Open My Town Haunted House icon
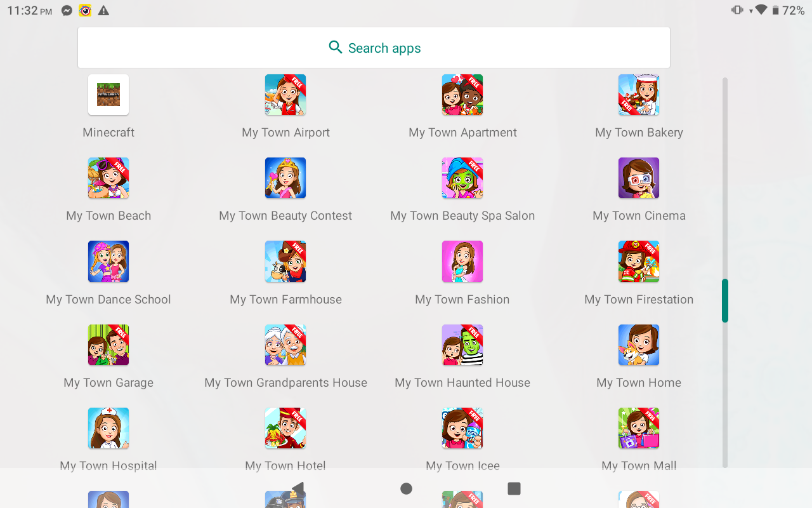 coord(462,345)
